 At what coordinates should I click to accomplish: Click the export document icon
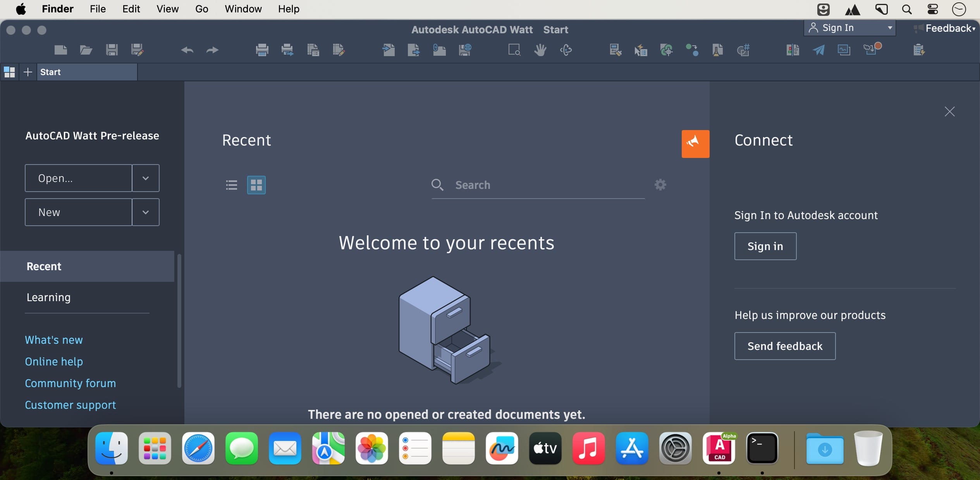(414, 50)
